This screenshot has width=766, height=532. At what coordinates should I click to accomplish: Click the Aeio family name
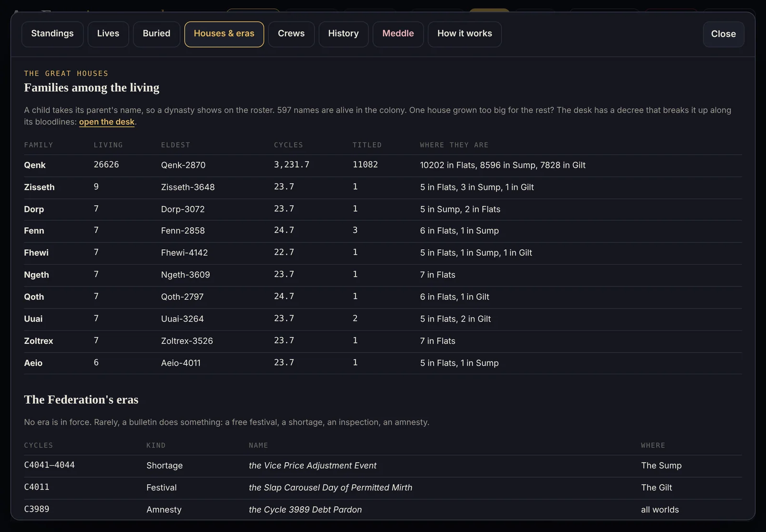pos(34,363)
